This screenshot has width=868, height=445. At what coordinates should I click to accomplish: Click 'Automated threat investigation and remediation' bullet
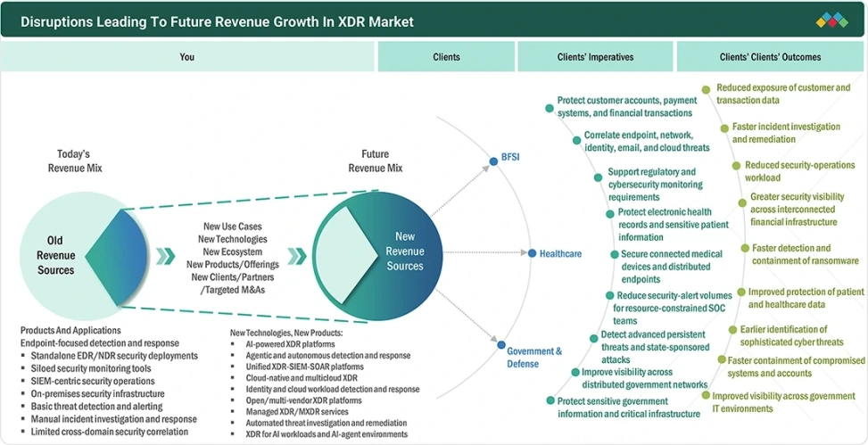coord(327,423)
